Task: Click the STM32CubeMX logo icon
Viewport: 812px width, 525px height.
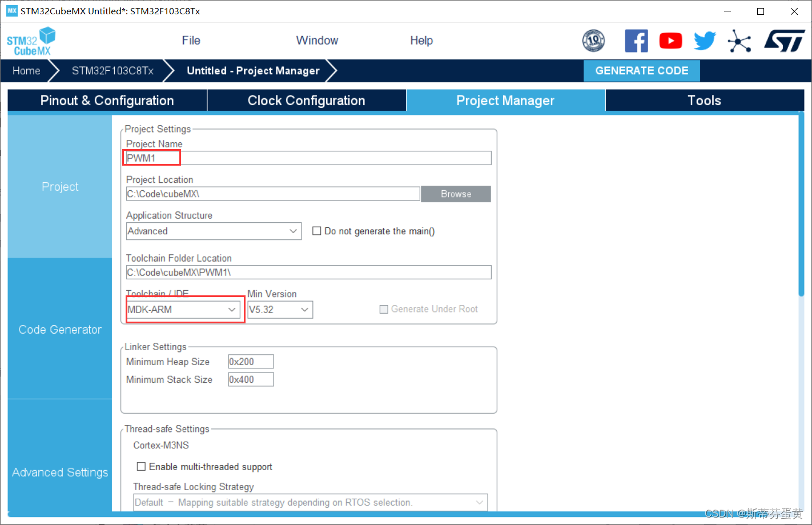Action: [x=31, y=41]
